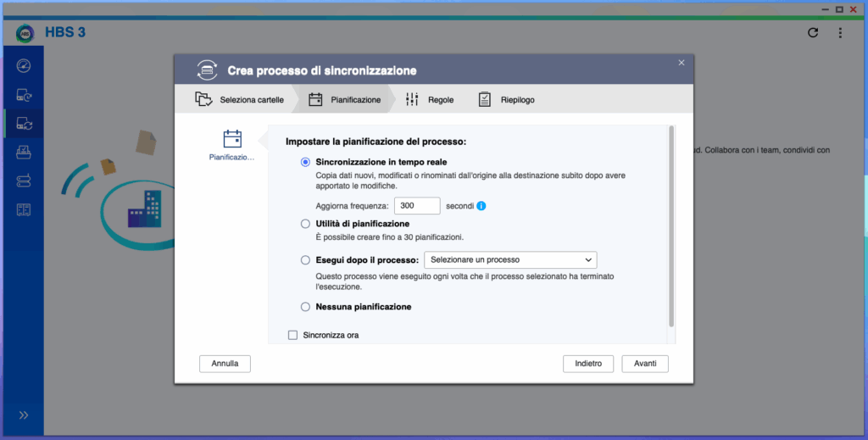Go to the Regole wizard step
The height and width of the screenshot is (440, 868).
pyautogui.click(x=431, y=100)
